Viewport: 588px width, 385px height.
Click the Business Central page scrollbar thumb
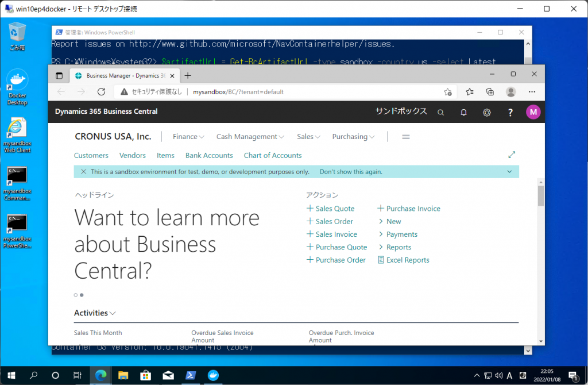click(540, 195)
